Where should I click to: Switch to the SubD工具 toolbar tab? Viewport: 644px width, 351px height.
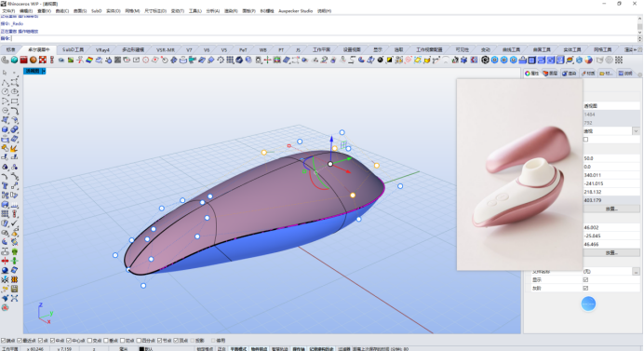[74, 49]
